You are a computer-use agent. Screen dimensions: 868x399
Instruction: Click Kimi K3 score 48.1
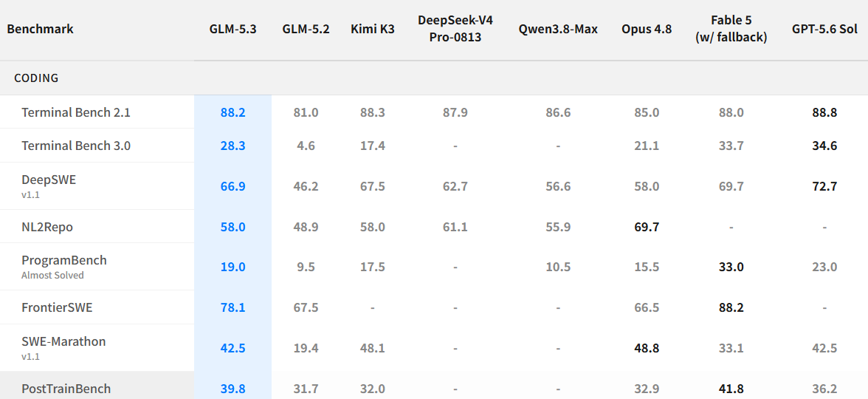(373, 348)
